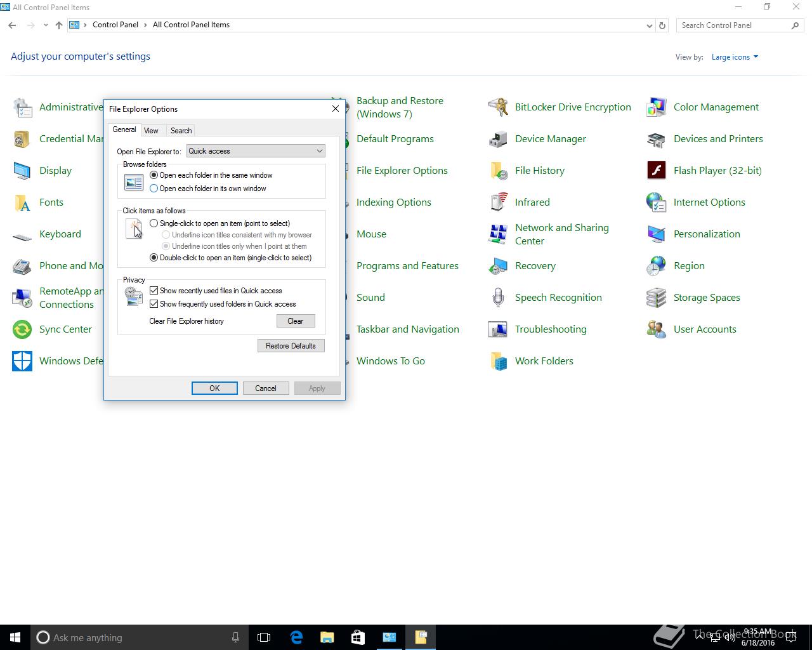
Task: Open the User Accounts icon
Action: (657, 329)
